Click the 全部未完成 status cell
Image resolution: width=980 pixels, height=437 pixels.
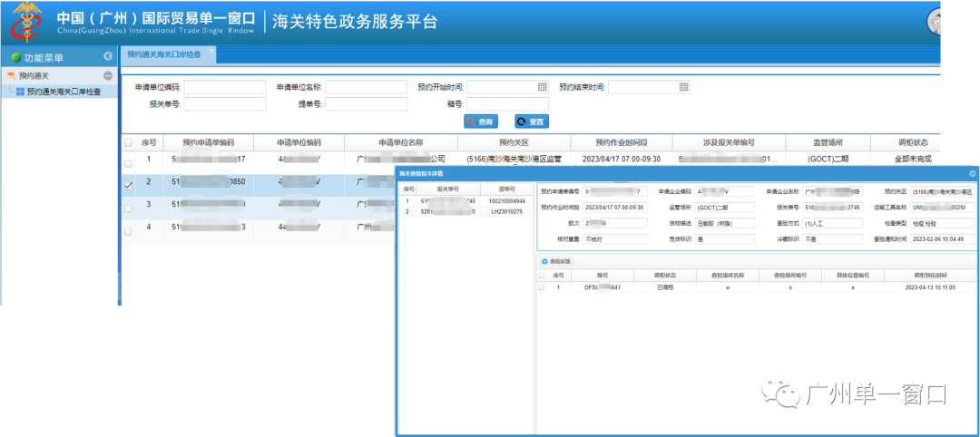[913, 159]
